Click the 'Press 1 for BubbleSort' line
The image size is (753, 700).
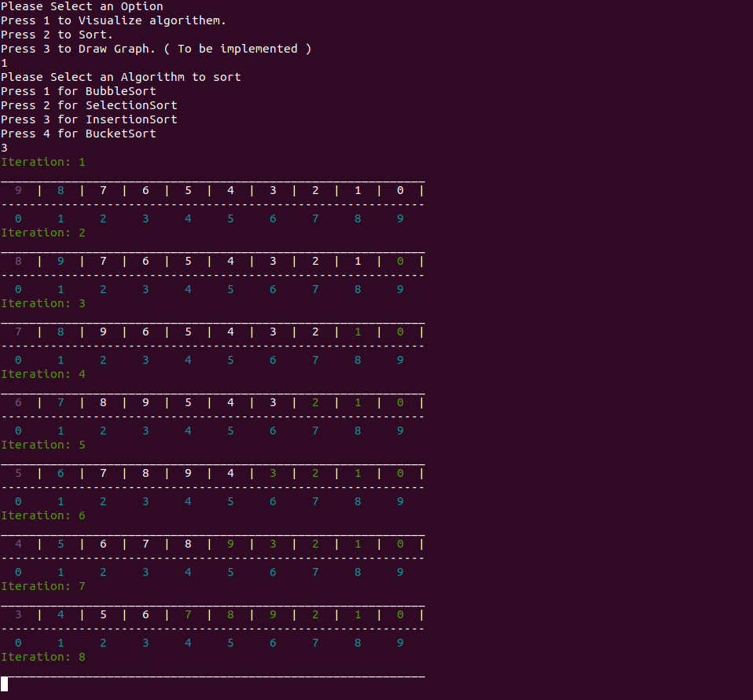click(x=79, y=92)
